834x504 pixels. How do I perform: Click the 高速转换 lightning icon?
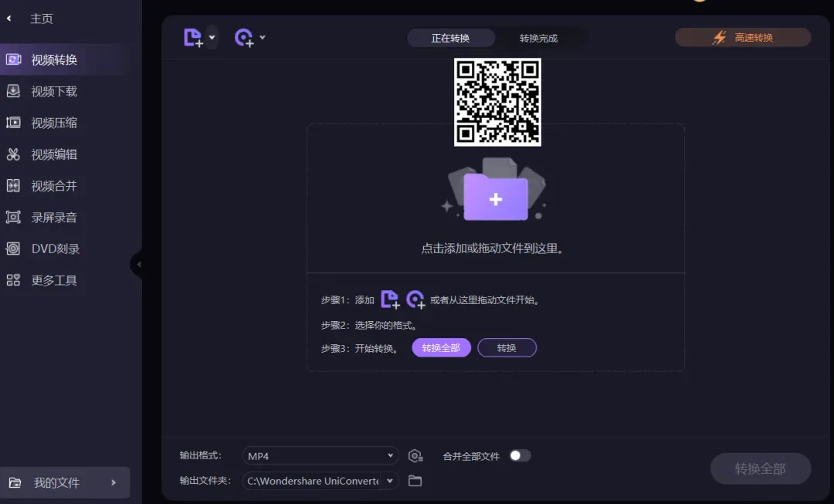(x=720, y=37)
